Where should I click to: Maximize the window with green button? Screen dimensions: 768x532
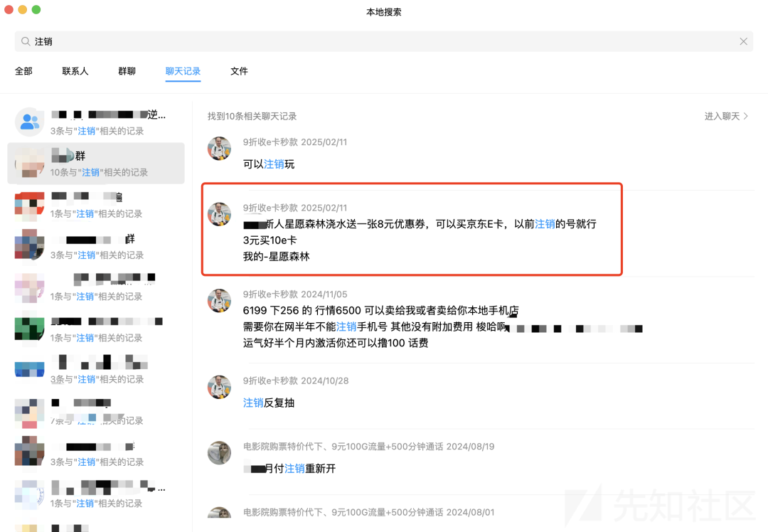(36, 10)
